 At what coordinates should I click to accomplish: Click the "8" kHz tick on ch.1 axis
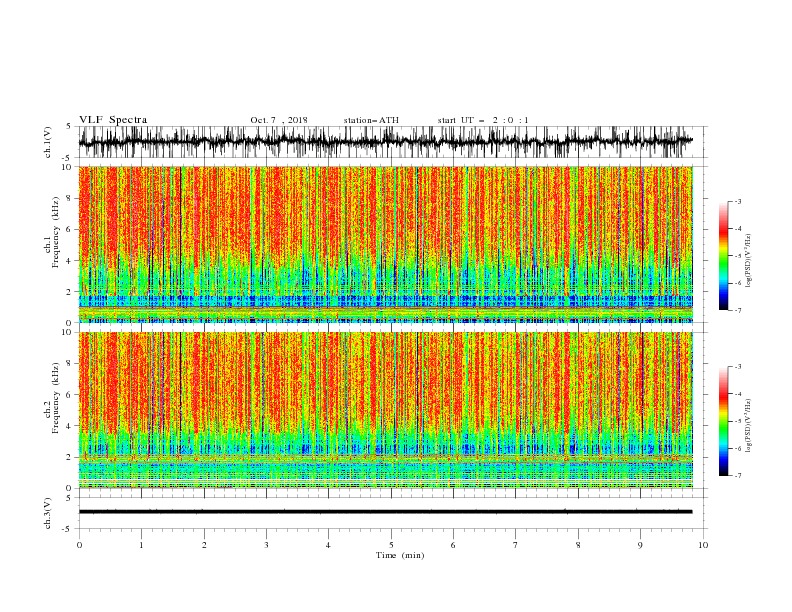(70, 198)
